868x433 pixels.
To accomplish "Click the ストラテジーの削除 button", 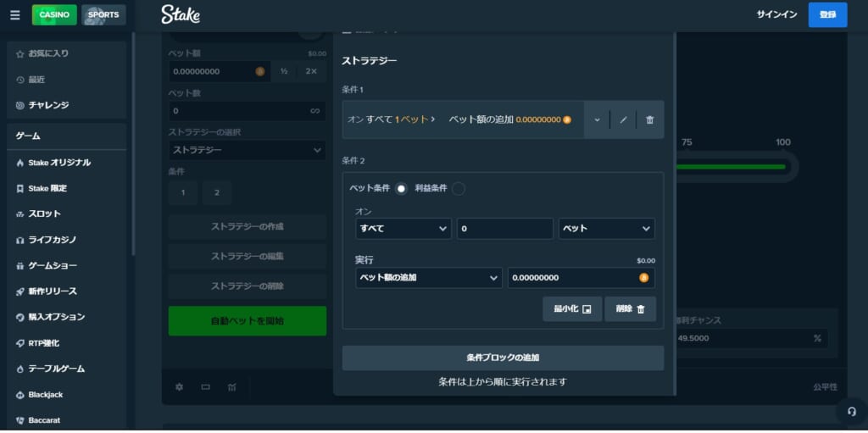I will 248,286.
